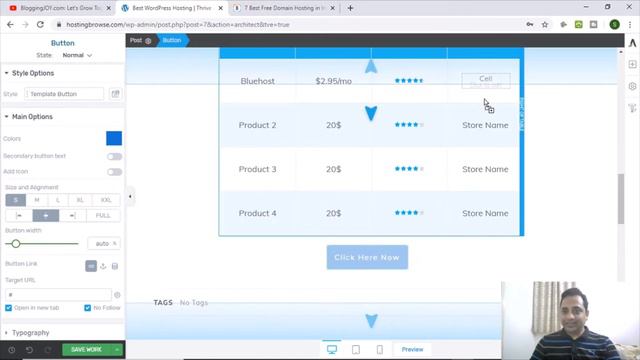Select button size XL
This screenshot has height=360, width=640.
[80, 200]
